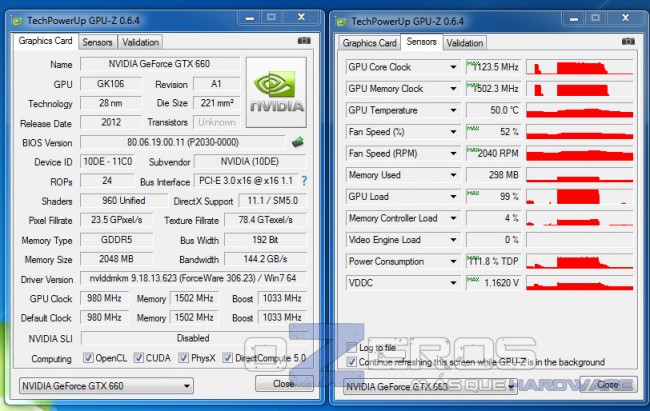The height and width of the screenshot is (411, 650).
Task: Open Memory Controller Load dropdown
Action: pyautogui.click(x=454, y=218)
